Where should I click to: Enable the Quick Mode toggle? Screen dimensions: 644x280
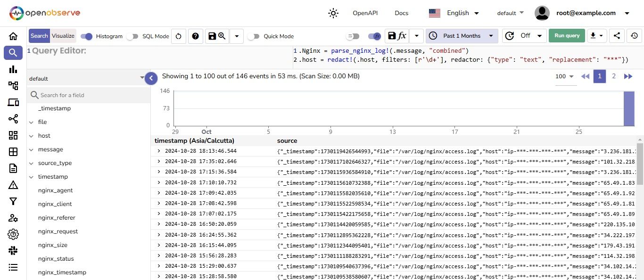254,36
